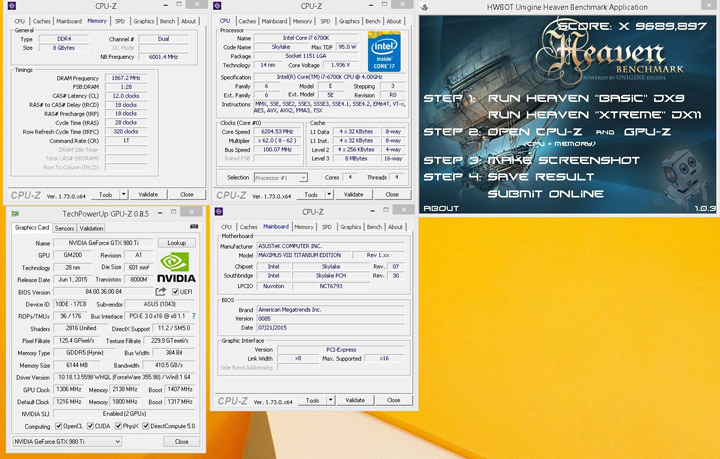
Task: Click the GPU name field NVIDIA GeForce GTX 980 Ti
Action: pos(104,243)
